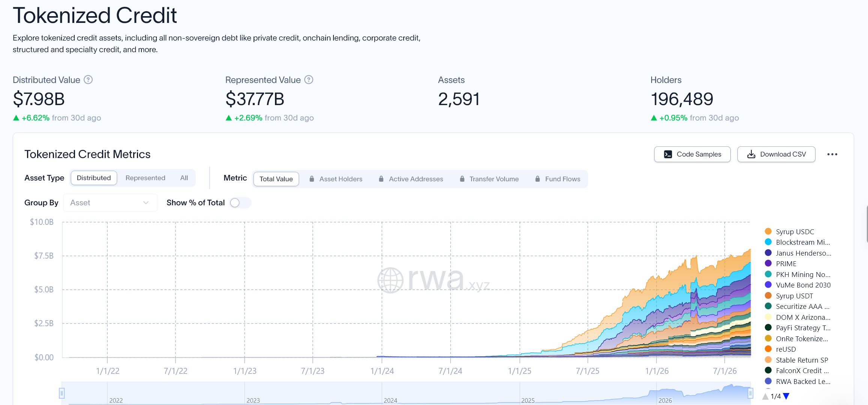Click the +2.69% change indicator
Screen dimensions: 868x405
(x=244, y=118)
